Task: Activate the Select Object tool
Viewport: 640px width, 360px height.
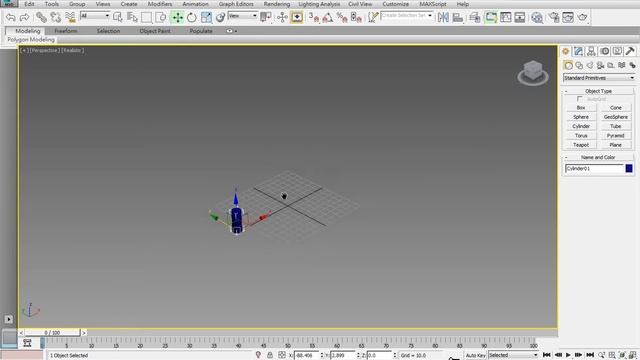Action: (x=118, y=17)
